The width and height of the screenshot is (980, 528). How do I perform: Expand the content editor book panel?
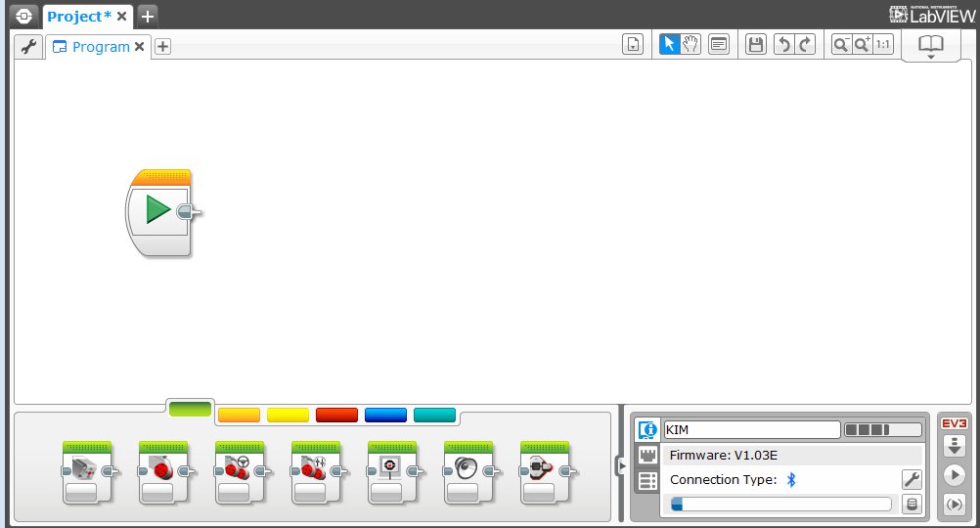[930, 46]
